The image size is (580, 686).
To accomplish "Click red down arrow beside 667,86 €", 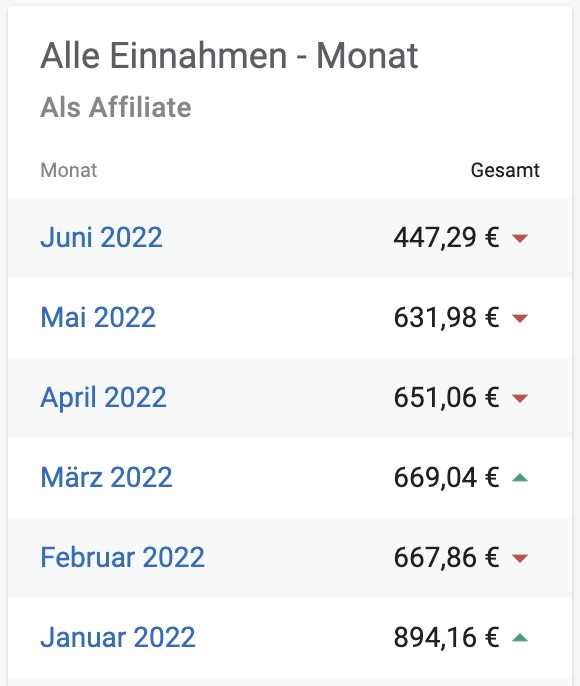I will pyautogui.click(x=520, y=558).
